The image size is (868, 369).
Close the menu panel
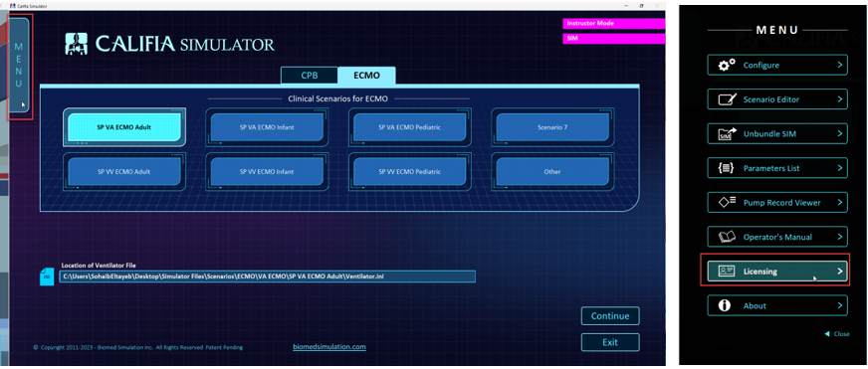[x=837, y=333]
